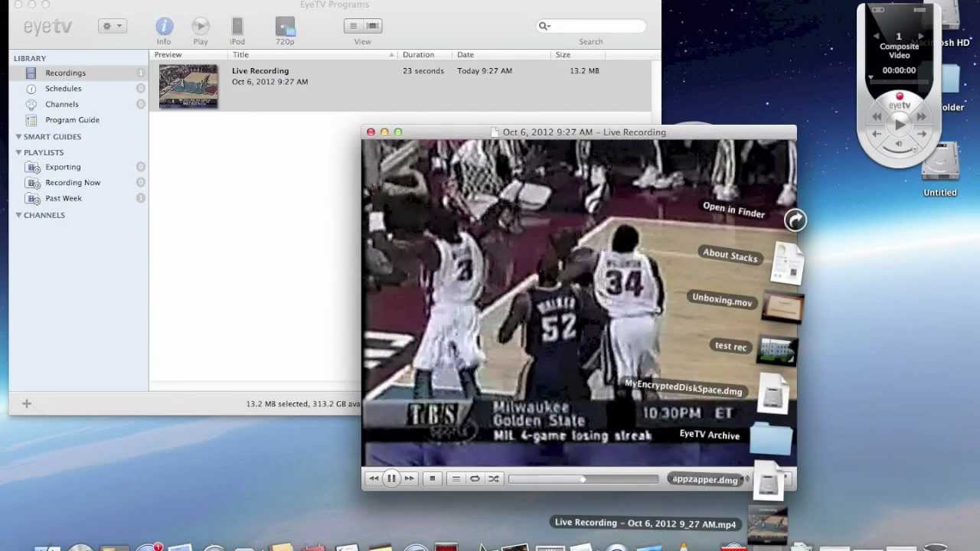This screenshot has height=551, width=980.
Task: Open the chapter list button in player
Action: [456, 479]
